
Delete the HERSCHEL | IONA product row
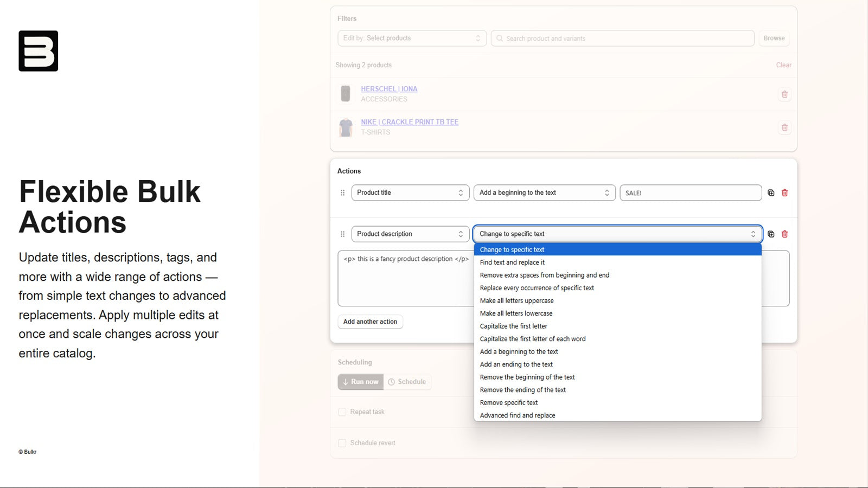coord(784,94)
